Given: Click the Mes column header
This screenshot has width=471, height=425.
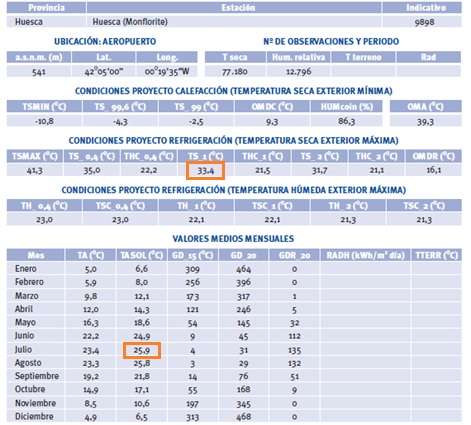Looking at the screenshot, I should coord(36,255).
